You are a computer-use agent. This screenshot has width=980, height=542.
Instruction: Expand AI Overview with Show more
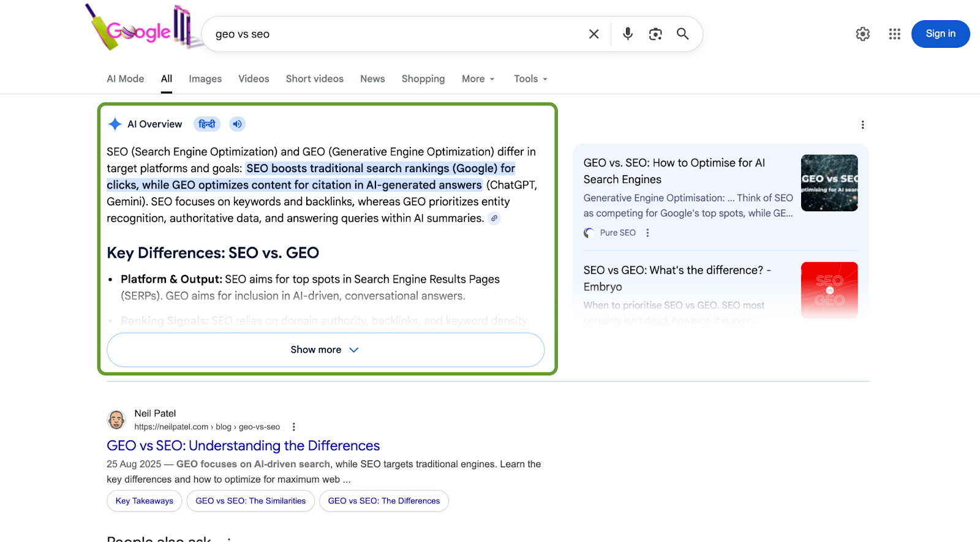pyautogui.click(x=325, y=350)
